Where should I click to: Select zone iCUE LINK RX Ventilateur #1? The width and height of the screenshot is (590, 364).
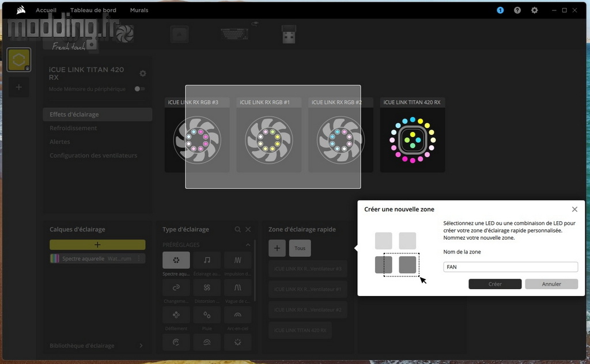point(308,289)
